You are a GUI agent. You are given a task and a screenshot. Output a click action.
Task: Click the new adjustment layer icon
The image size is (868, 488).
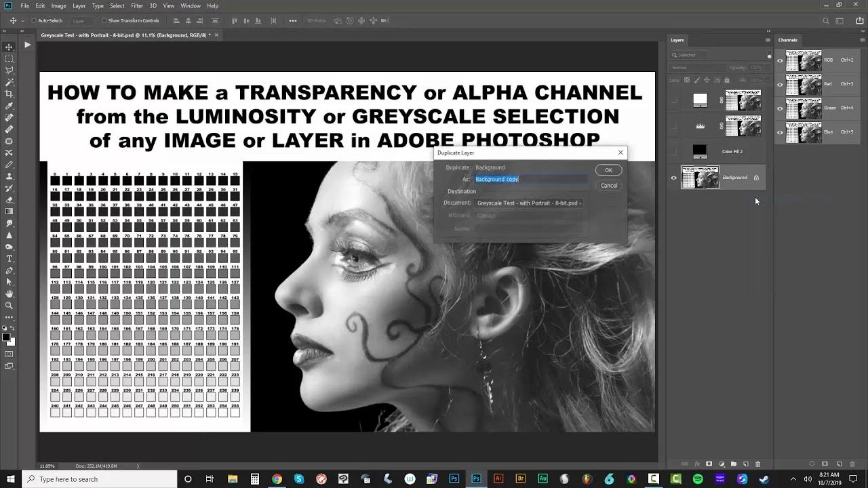point(722,464)
